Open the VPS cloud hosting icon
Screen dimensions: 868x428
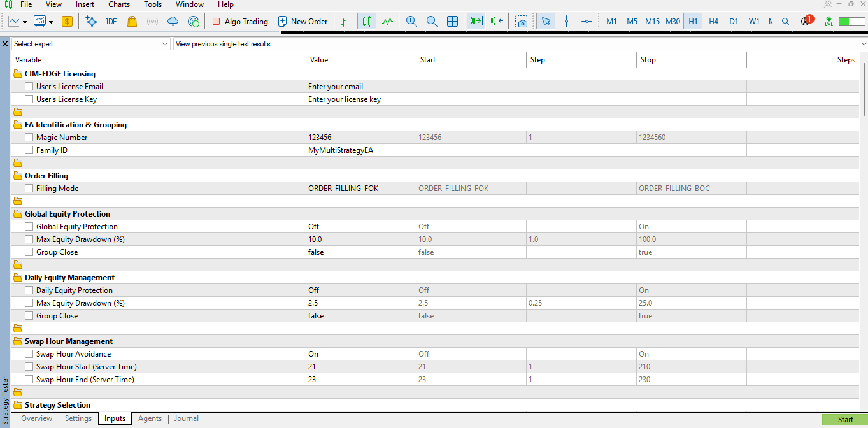point(173,21)
